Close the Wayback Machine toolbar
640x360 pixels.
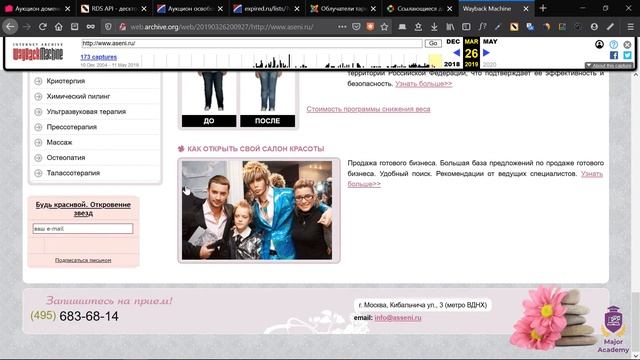click(627, 44)
